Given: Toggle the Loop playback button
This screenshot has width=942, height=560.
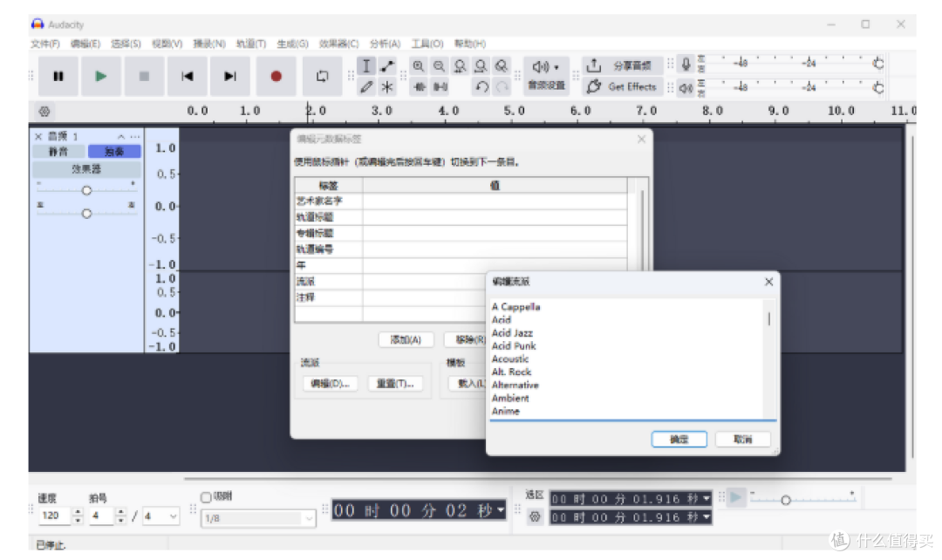Looking at the screenshot, I should pos(323,76).
